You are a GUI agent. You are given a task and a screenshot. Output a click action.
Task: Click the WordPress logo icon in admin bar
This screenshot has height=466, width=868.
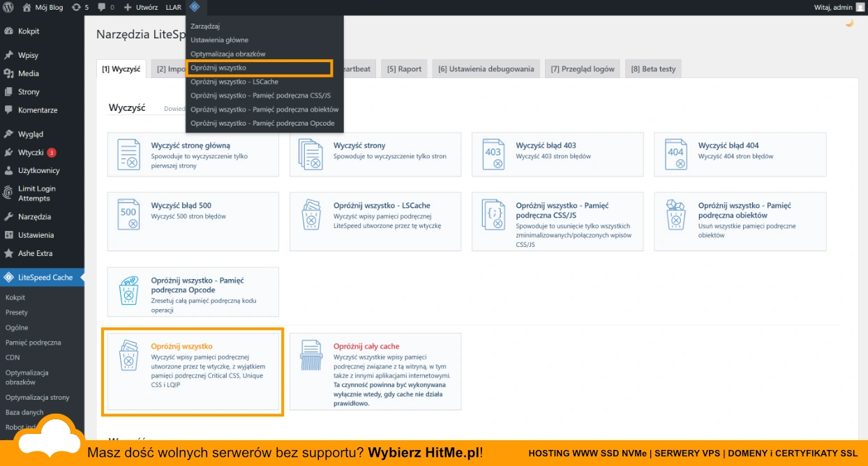[9, 7]
